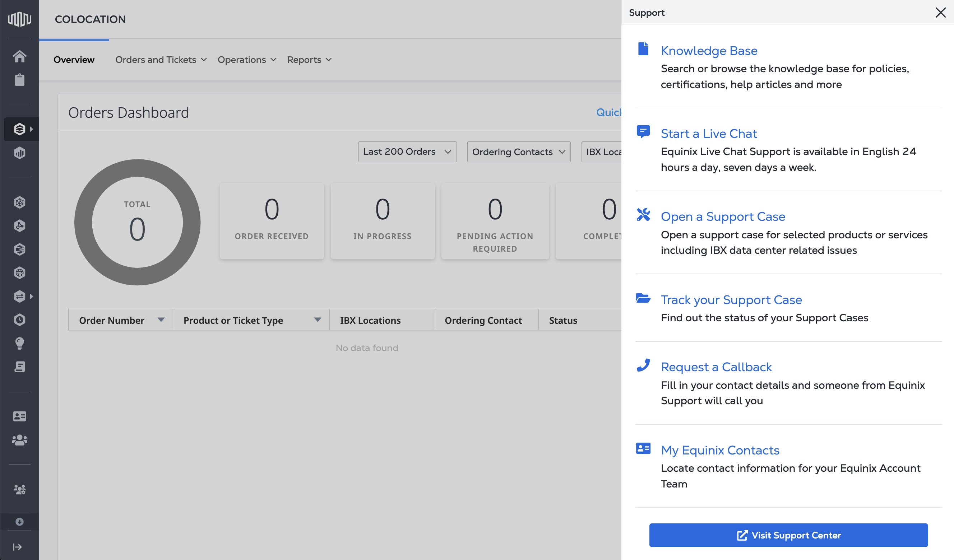
Task: Click the Visit Support Center button
Action: (x=788, y=535)
